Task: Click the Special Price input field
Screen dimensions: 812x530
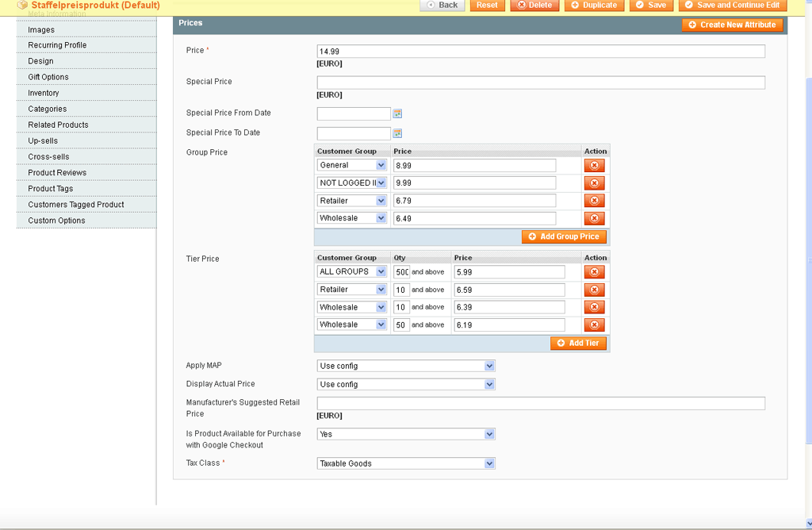Action: 541,83
